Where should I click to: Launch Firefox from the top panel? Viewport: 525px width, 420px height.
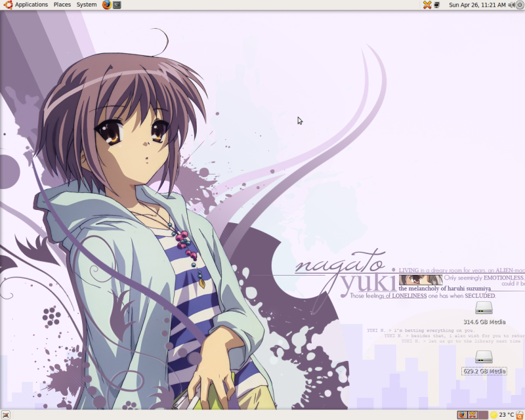click(107, 5)
